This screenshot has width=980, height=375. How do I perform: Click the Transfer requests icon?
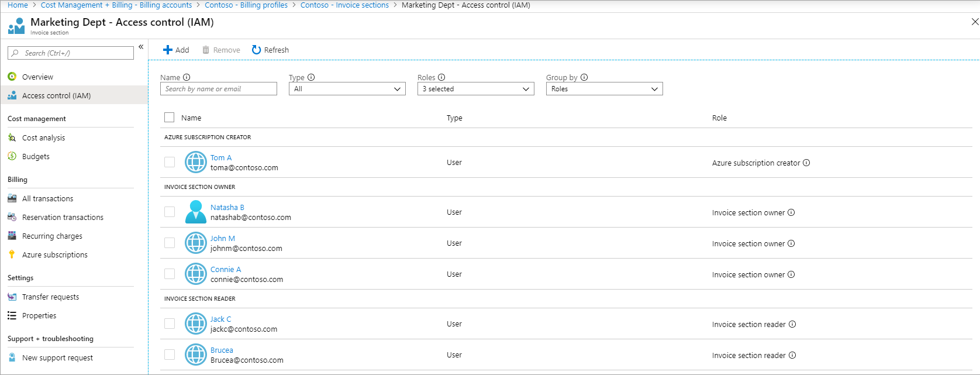pyautogui.click(x=12, y=297)
